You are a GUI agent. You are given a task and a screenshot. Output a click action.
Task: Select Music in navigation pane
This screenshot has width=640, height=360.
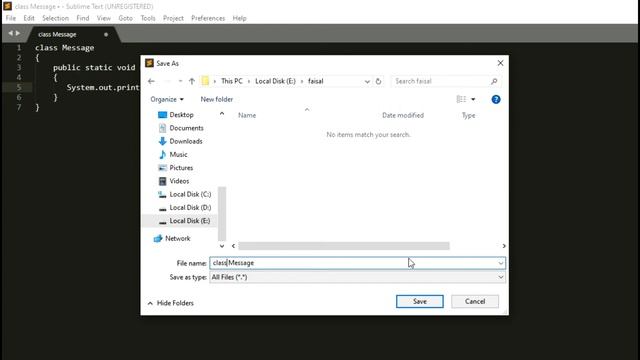coord(178,154)
